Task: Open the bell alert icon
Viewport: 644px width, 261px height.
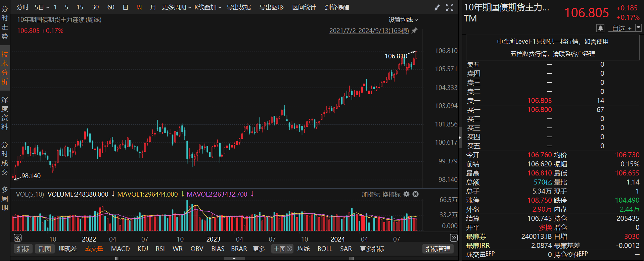Action: point(600,28)
